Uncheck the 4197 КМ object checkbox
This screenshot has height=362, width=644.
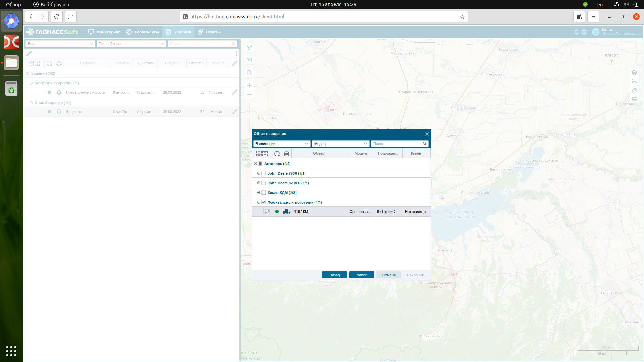267,212
